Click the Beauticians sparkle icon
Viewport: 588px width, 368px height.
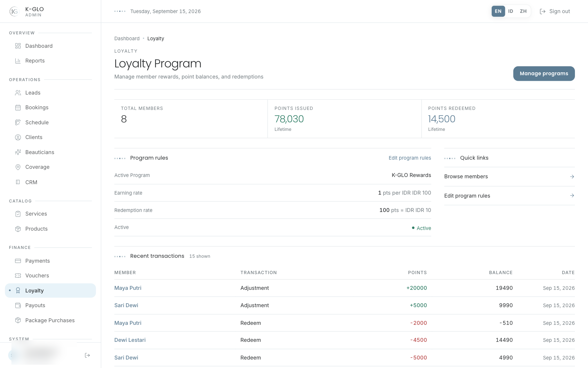point(18,152)
